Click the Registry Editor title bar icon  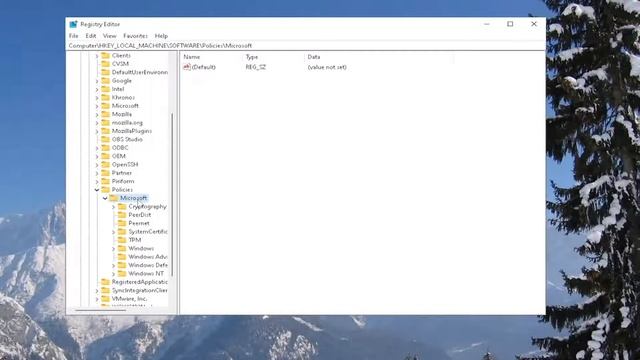pos(73,24)
